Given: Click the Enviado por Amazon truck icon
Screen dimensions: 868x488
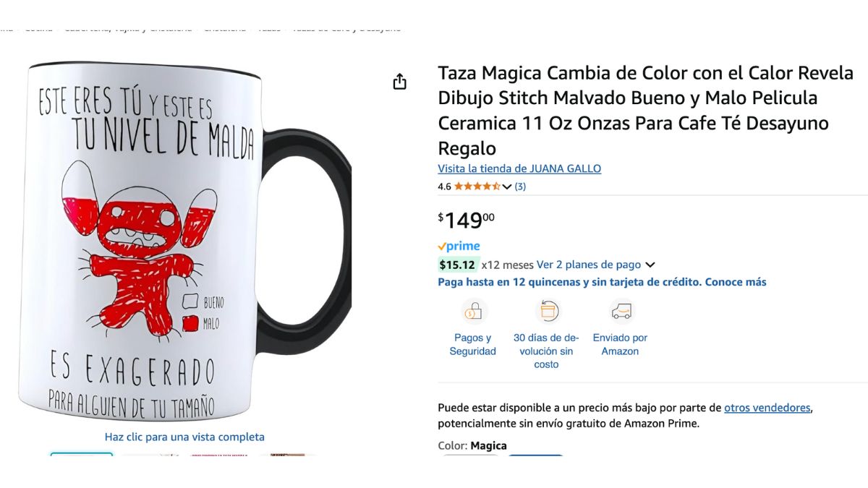Looking at the screenshot, I should (x=621, y=312).
